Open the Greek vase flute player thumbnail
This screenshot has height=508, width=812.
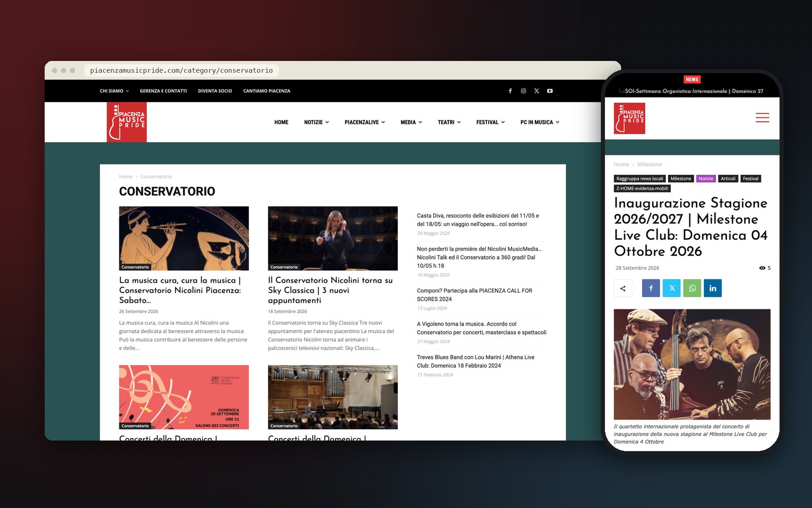(x=184, y=238)
